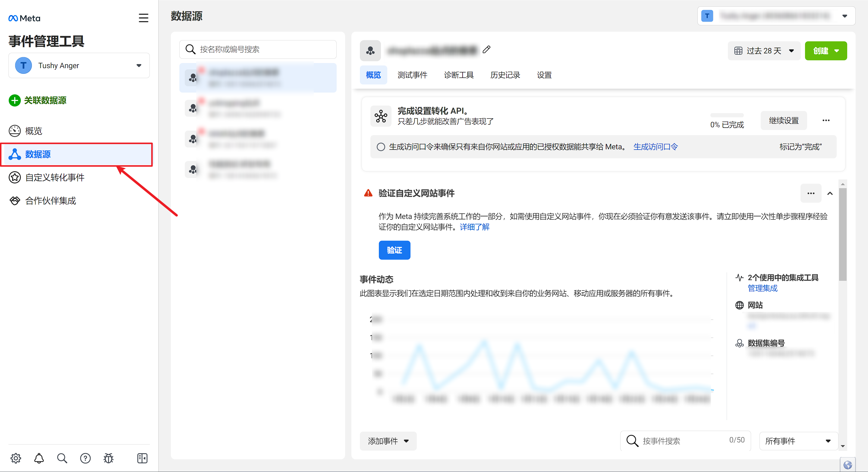Click the pencil edit name icon
Image resolution: width=868 pixels, height=472 pixels.
coord(486,50)
